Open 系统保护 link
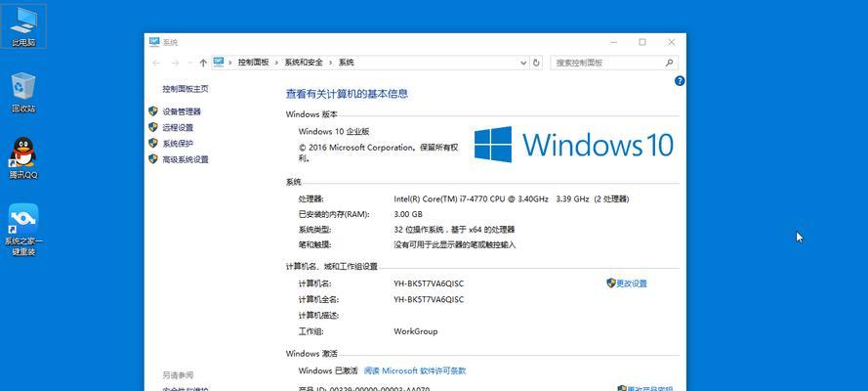Viewport: 868px width, 391px height. pyautogui.click(x=178, y=144)
